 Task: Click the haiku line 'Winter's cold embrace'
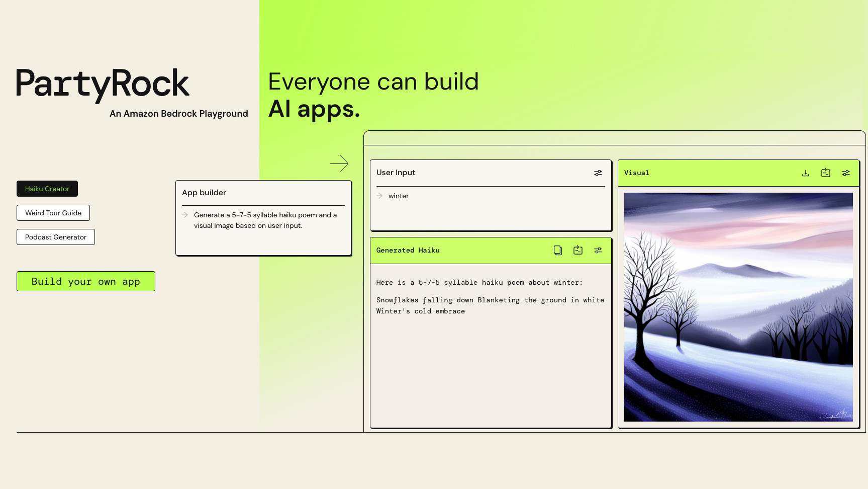[421, 311]
